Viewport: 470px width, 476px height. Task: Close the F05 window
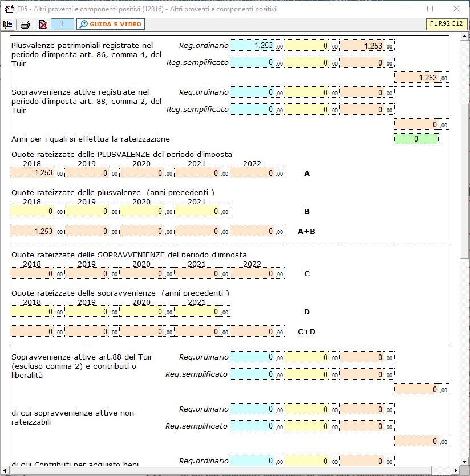pyautogui.click(x=456, y=9)
